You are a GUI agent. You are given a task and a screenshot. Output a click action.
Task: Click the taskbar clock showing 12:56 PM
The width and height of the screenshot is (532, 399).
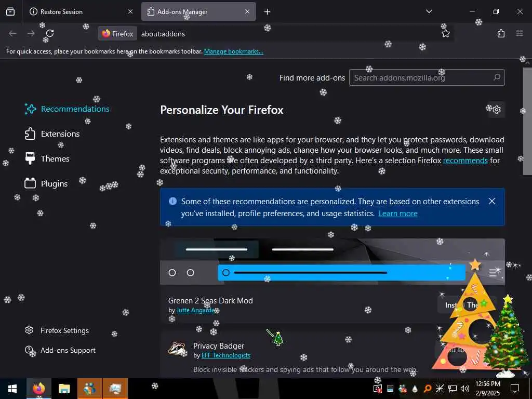(487, 389)
